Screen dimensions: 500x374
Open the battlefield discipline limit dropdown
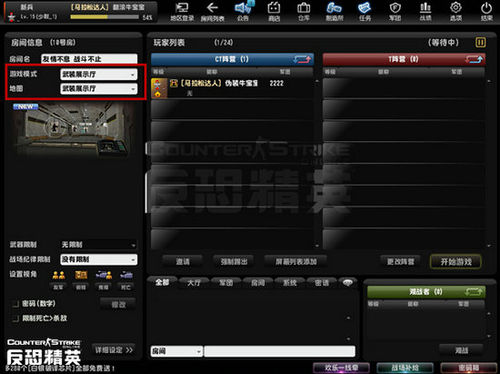(99, 259)
